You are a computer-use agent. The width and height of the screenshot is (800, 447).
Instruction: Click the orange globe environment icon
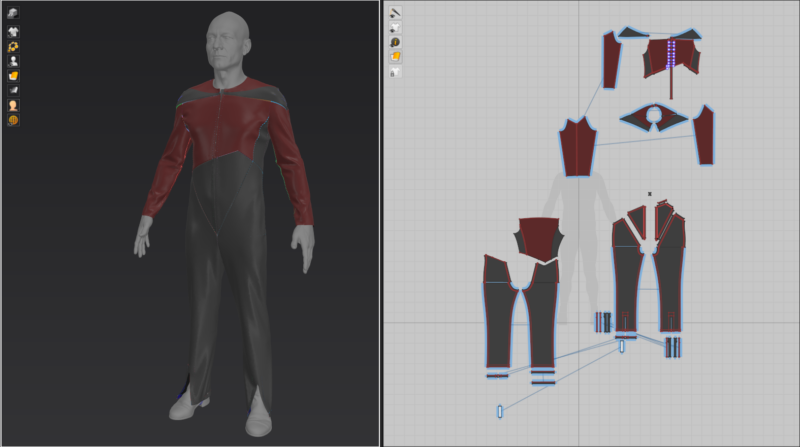pos(13,120)
